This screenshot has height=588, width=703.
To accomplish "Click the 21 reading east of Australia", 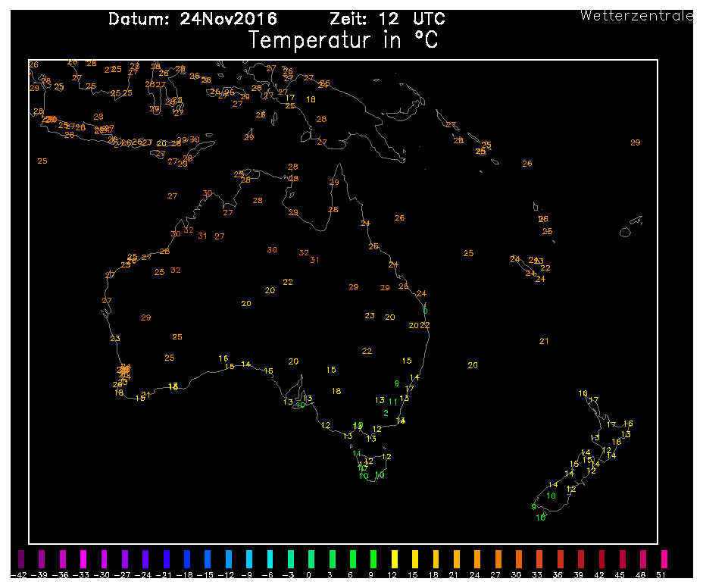I will 544,341.
